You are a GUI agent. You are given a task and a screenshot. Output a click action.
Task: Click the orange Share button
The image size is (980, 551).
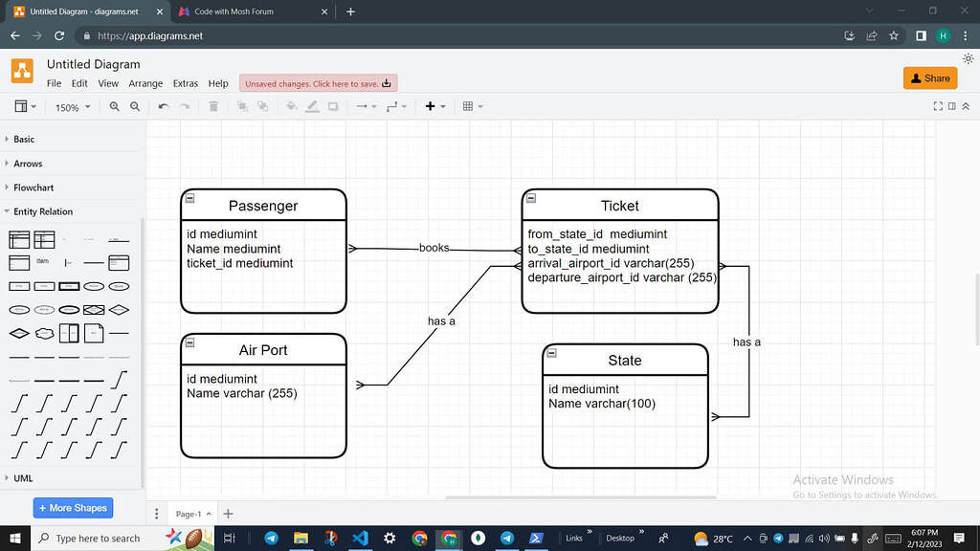pyautogui.click(x=928, y=77)
